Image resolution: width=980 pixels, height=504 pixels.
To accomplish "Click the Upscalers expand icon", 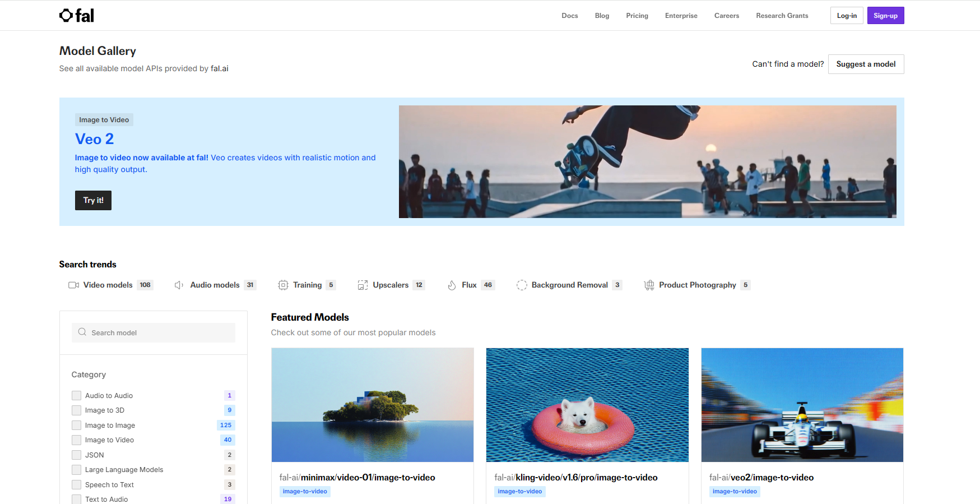I will point(363,285).
